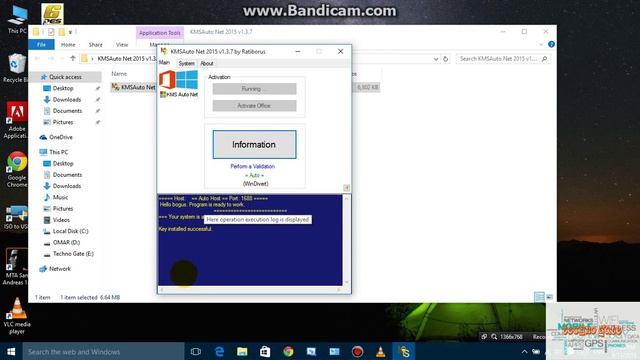The width and height of the screenshot is (640, 360).
Task: Expand the ribbon with the chevron icon
Action: 541,44
